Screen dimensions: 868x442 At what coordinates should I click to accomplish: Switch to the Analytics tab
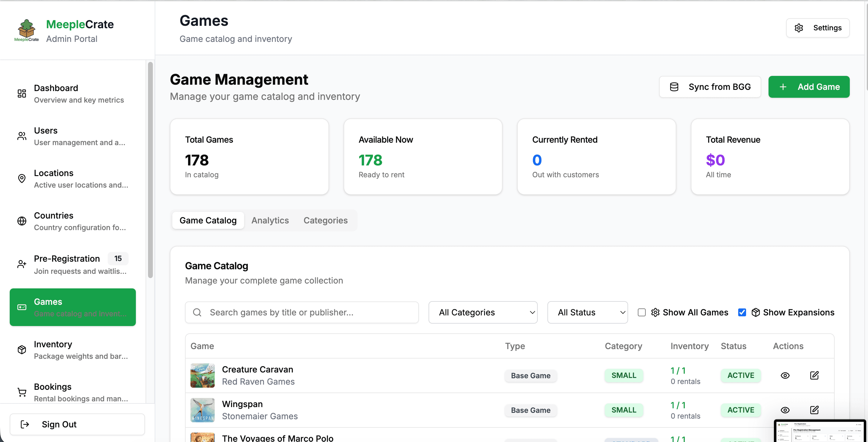click(x=270, y=220)
